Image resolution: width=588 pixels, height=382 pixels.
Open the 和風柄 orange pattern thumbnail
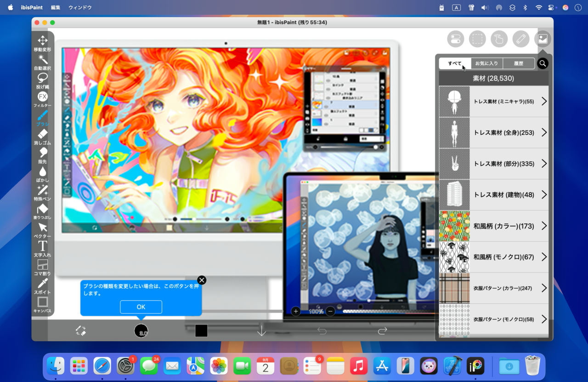454,226
